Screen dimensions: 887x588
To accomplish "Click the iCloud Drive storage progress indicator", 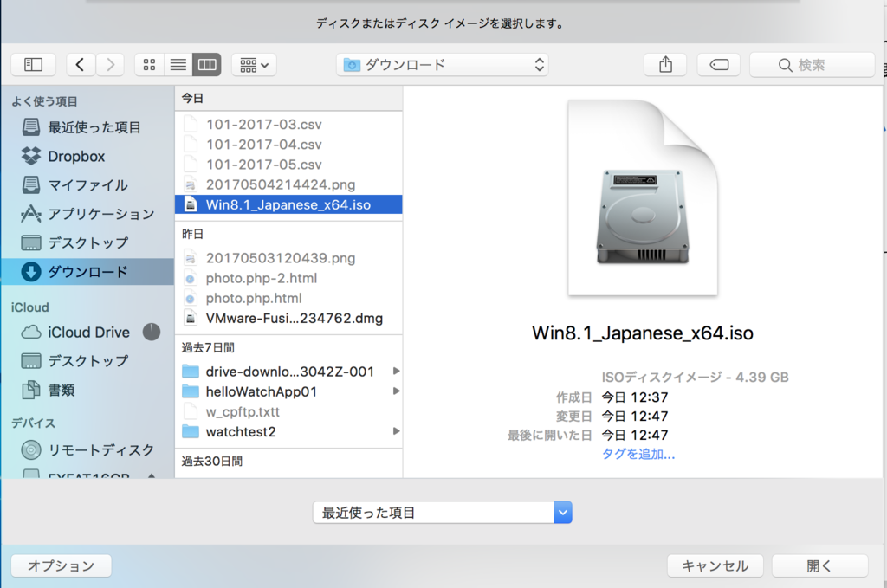I will click(x=151, y=332).
